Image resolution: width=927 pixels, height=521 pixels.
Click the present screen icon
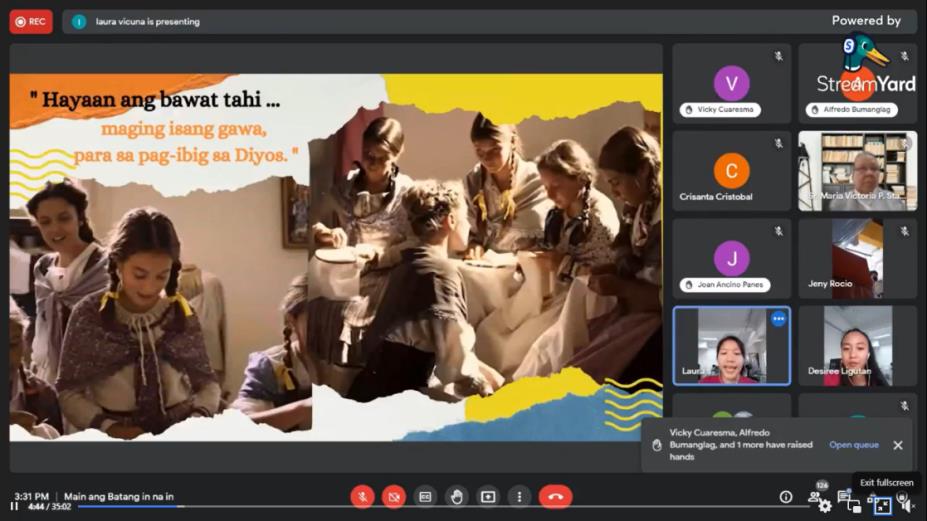coord(487,496)
